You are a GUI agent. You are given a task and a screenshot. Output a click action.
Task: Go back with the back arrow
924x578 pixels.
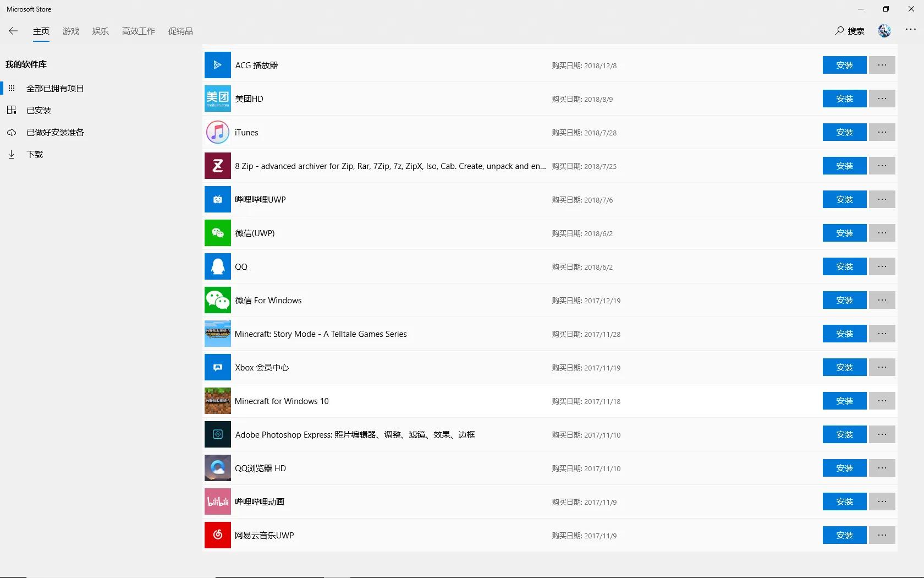pyautogui.click(x=13, y=31)
